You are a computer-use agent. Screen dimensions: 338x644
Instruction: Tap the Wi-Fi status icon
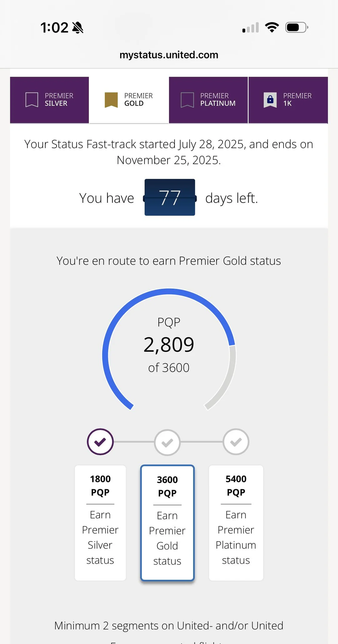point(272,28)
